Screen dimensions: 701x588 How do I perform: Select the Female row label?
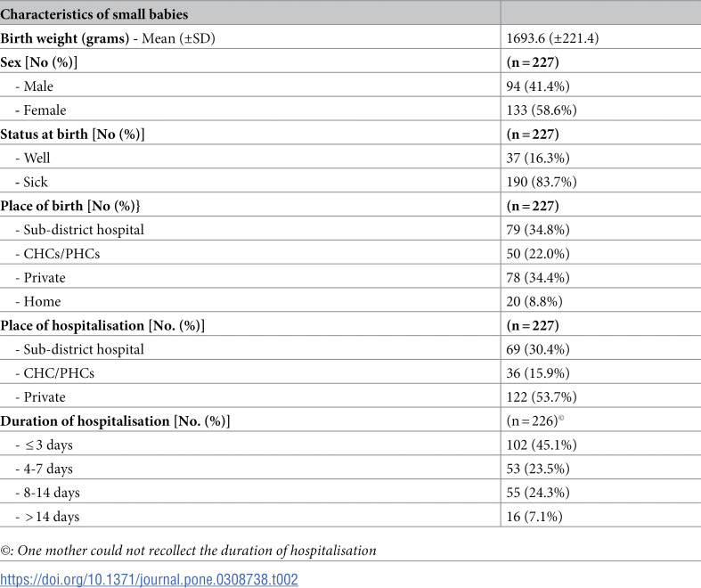[x=41, y=110]
